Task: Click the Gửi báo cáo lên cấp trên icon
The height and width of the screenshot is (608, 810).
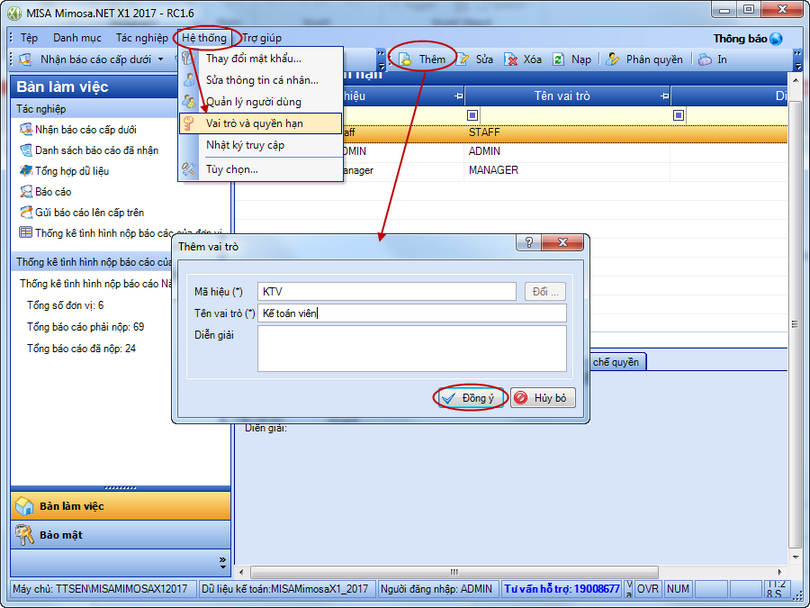Action: [26, 212]
